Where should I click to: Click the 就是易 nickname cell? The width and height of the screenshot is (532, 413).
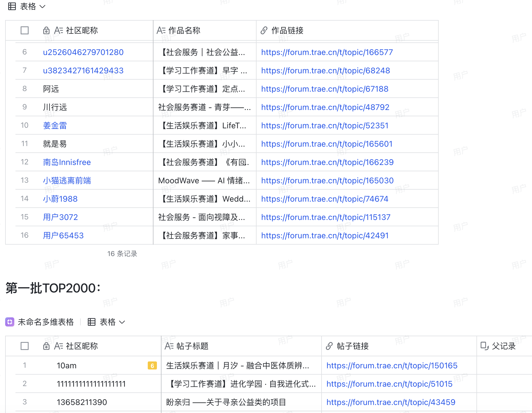[x=84, y=144]
